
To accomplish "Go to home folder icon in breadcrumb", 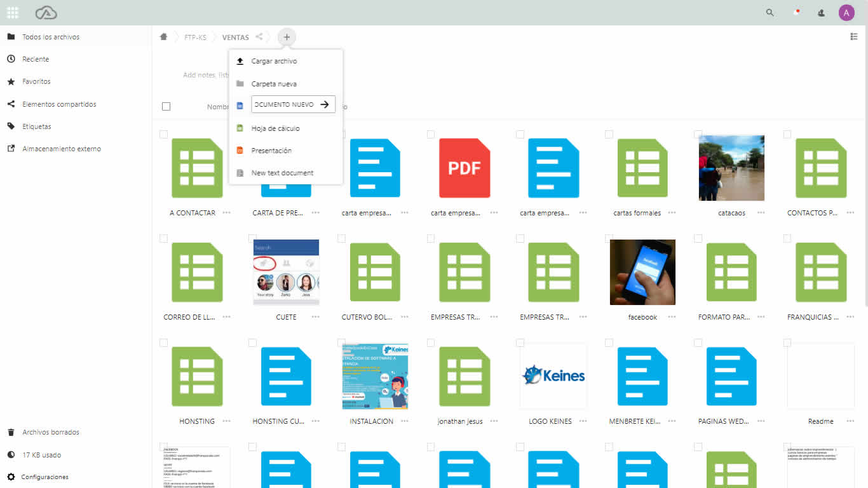I will tap(163, 37).
